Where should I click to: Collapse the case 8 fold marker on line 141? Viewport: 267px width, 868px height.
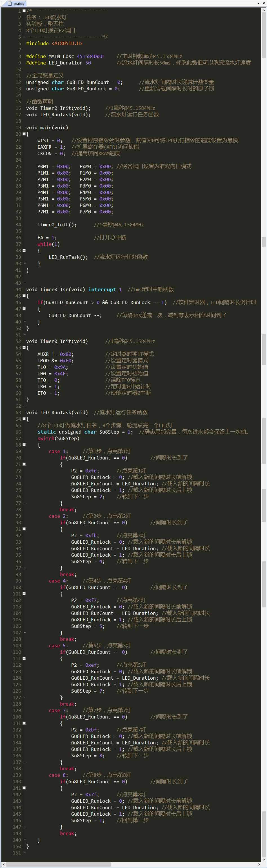pos(24,788)
